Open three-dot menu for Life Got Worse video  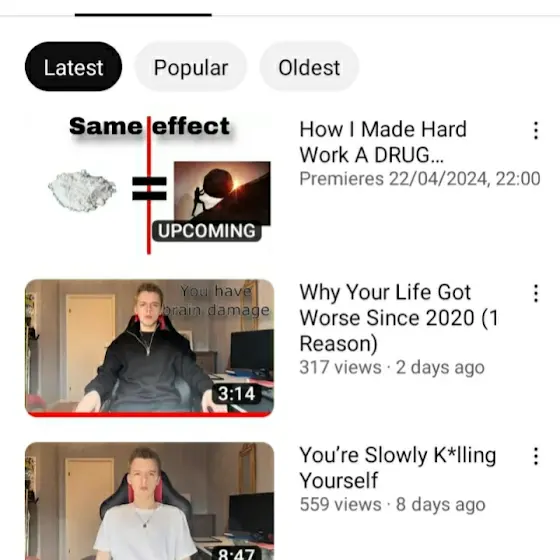(536, 294)
